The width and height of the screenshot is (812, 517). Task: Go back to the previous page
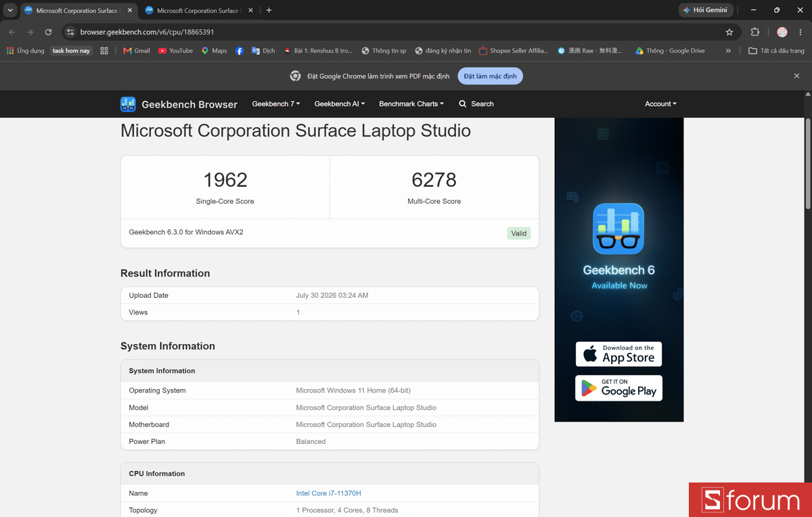point(12,32)
